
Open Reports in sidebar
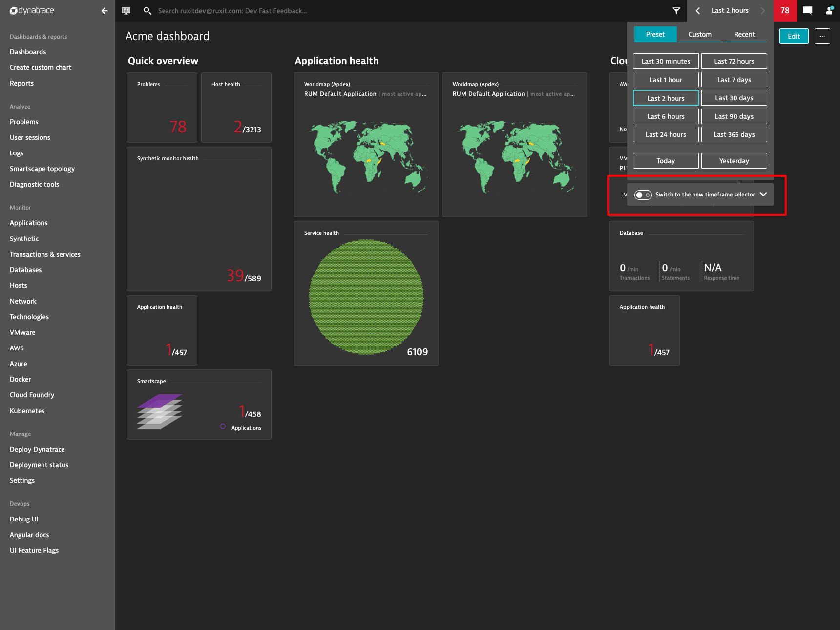tap(21, 83)
